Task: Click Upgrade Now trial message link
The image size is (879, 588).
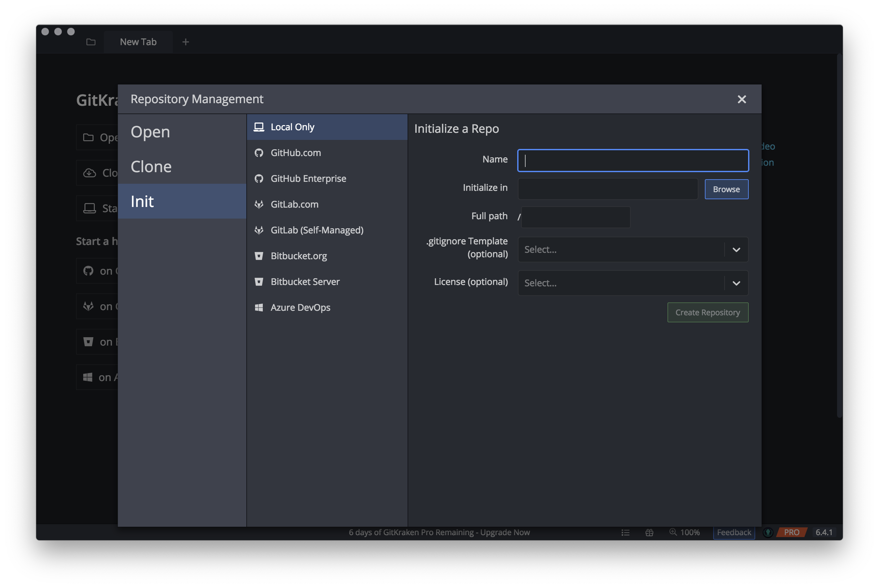Action: click(x=505, y=533)
